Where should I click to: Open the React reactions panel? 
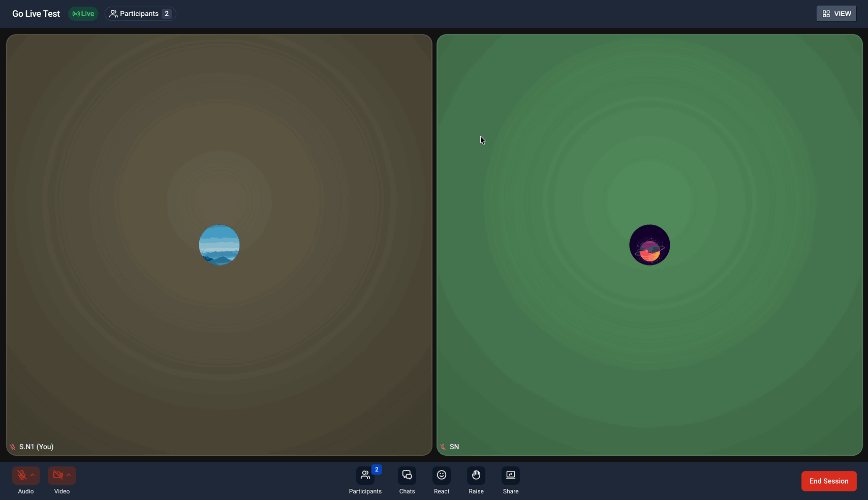coord(442,475)
